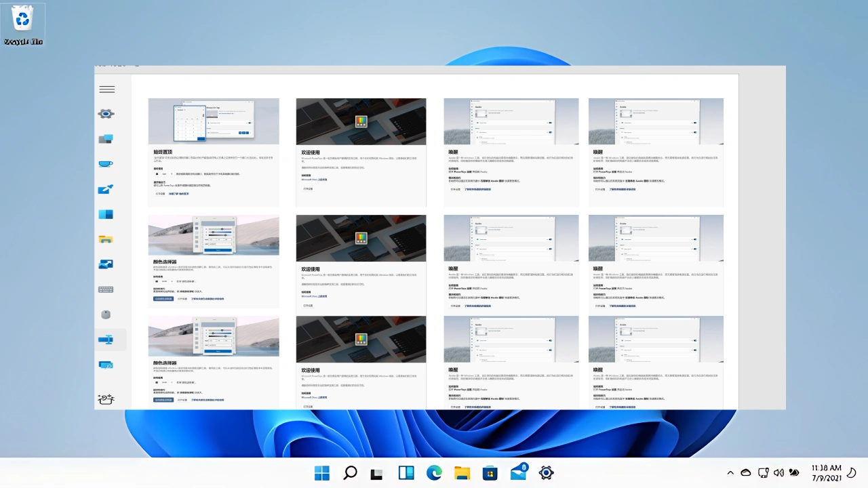
Task: Open the Windows Start menu
Action: [322, 472]
